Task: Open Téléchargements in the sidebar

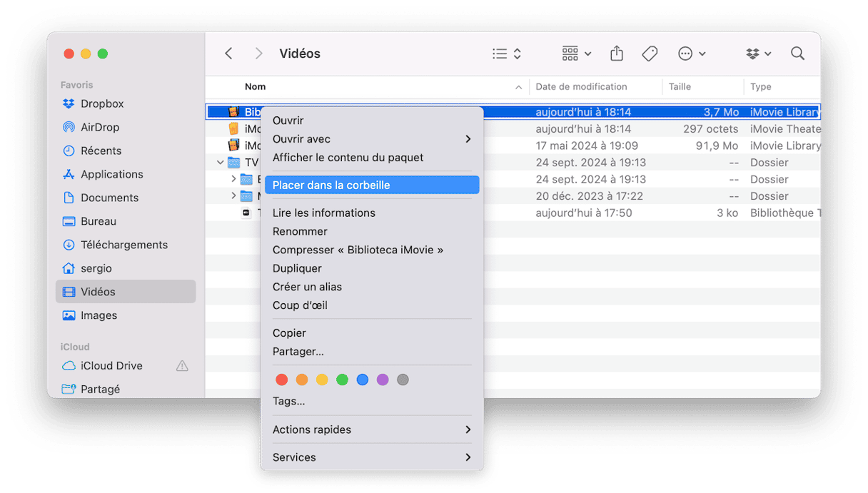Action: pos(126,245)
